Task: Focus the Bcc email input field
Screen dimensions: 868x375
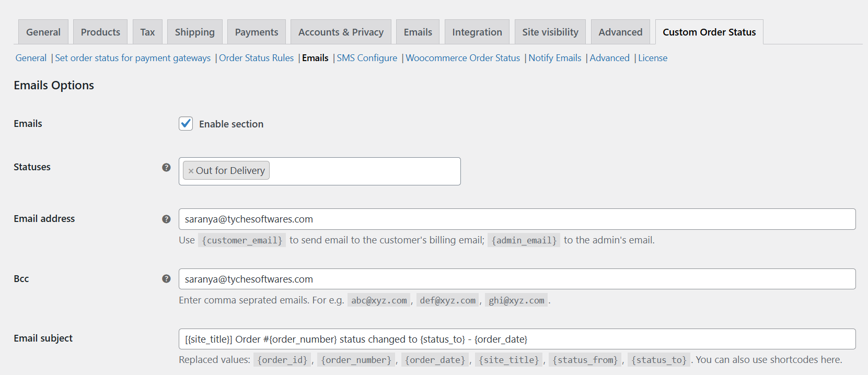Action: pos(516,279)
